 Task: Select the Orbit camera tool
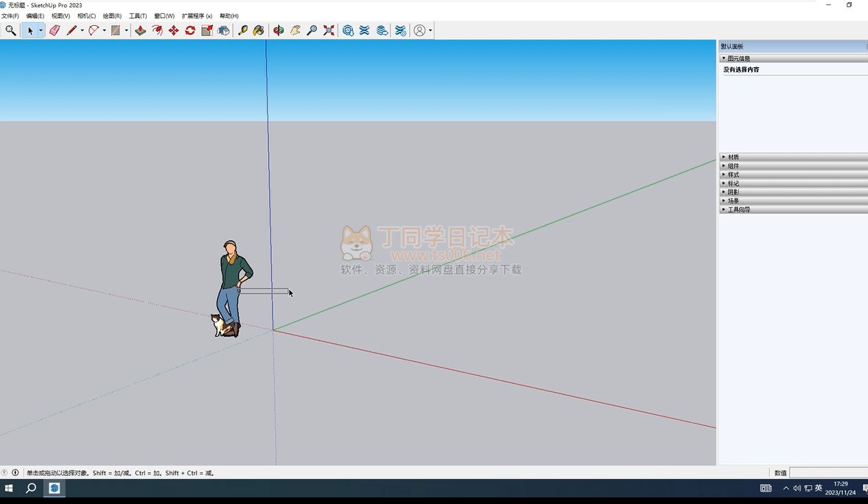point(279,30)
